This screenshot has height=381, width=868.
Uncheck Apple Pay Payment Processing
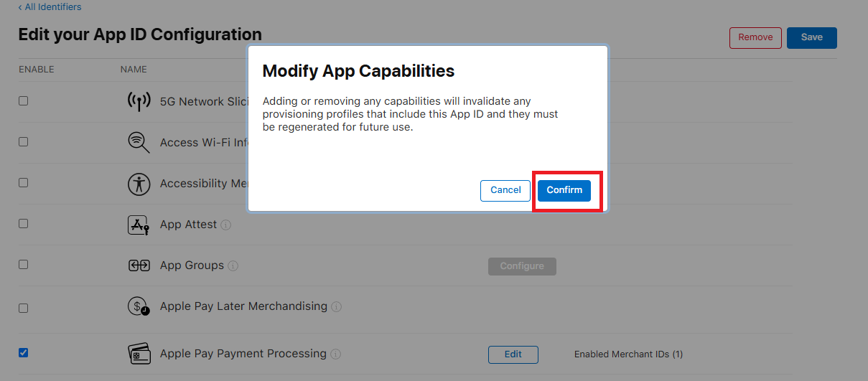click(24, 352)
